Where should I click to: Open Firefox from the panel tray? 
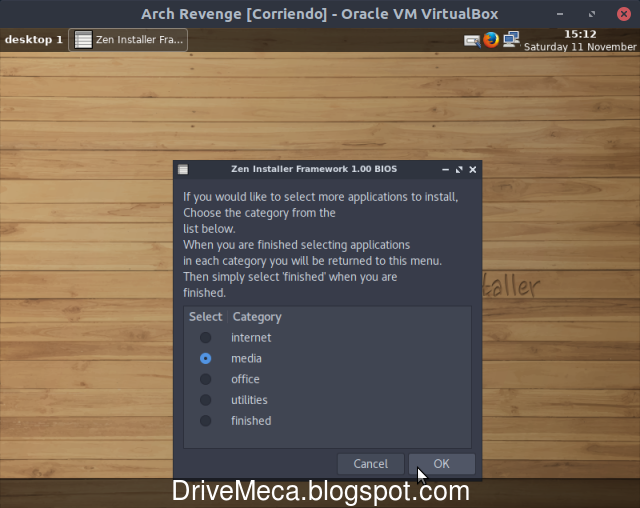tap(491, 40)
